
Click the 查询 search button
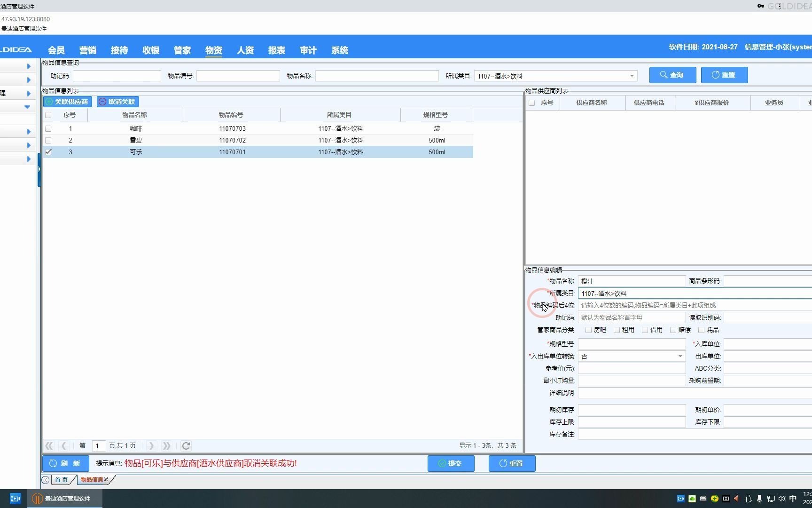pos(672,75)
